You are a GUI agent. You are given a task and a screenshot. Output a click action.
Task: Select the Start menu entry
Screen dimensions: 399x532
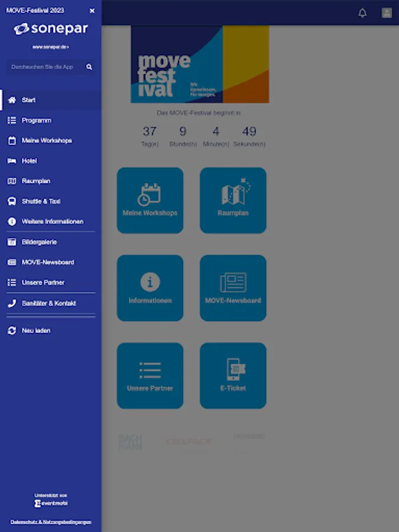click(51, 100)
